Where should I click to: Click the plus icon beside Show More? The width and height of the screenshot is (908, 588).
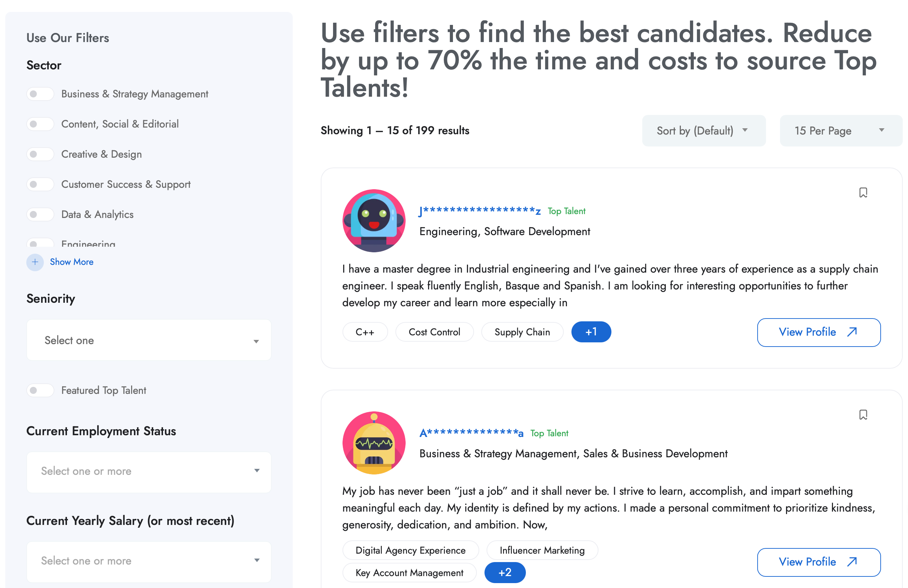pos(35,262)
